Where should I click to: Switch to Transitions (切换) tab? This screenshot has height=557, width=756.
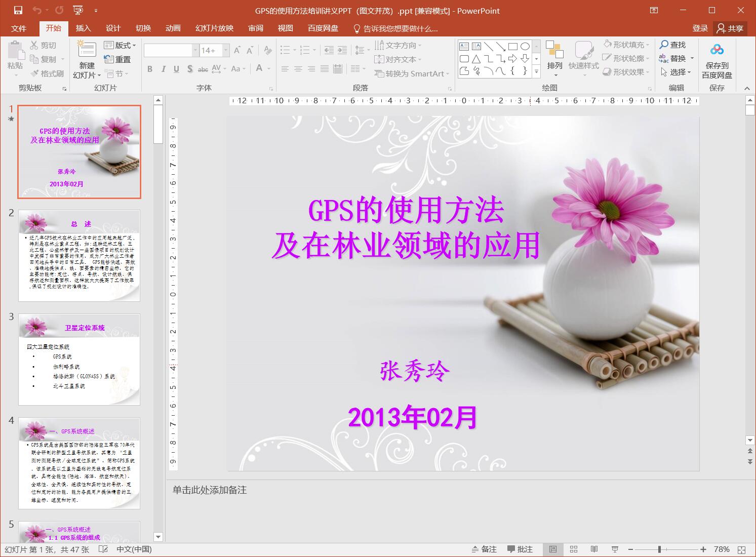pos(143,28)
